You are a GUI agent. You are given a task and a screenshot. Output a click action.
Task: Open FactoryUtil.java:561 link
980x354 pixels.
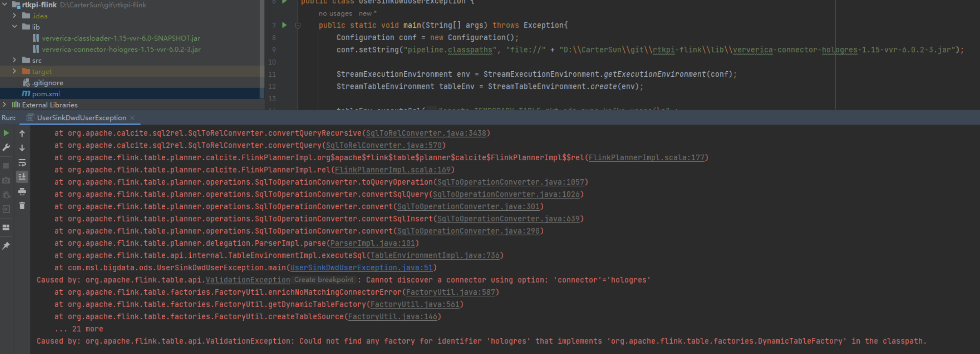pyautogui.click(x=415, y=304)
